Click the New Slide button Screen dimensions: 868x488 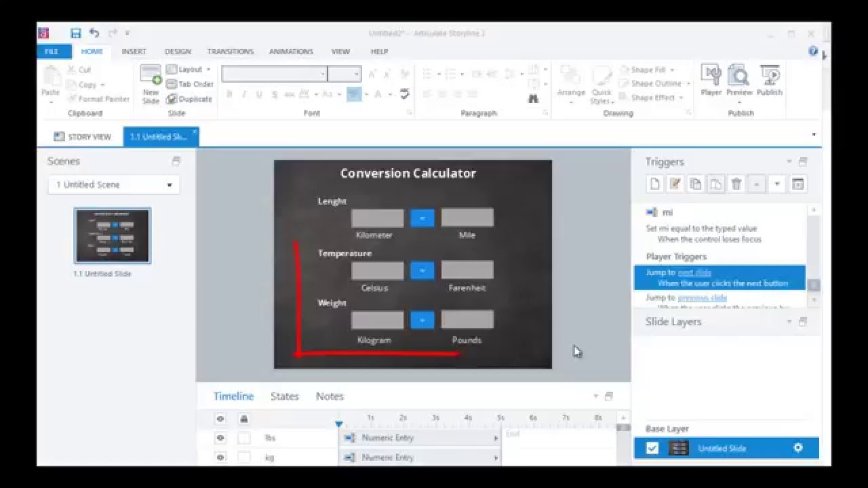pyautogui.click(x=151, y=84)
